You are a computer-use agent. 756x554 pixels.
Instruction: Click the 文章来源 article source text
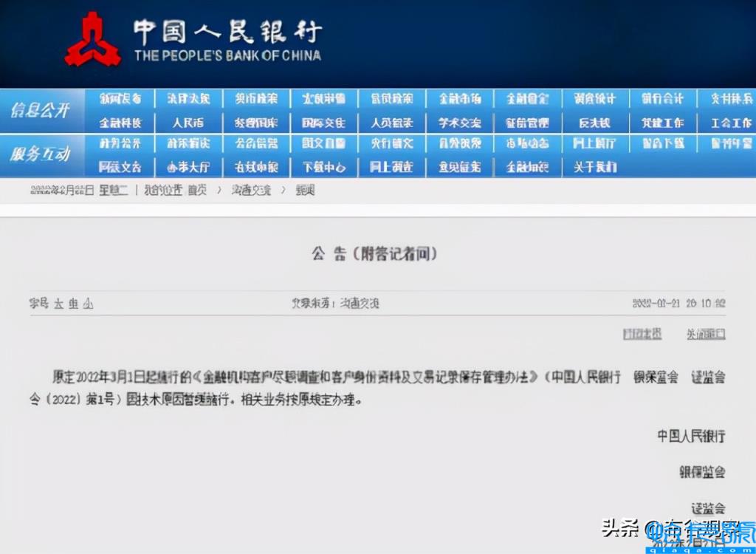tap(335, 303)
